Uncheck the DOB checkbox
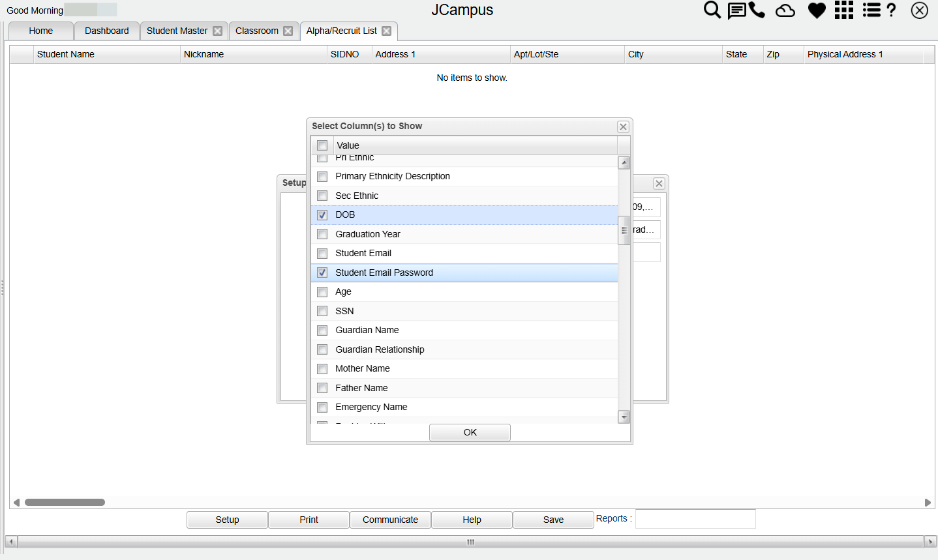 (322, 215)
